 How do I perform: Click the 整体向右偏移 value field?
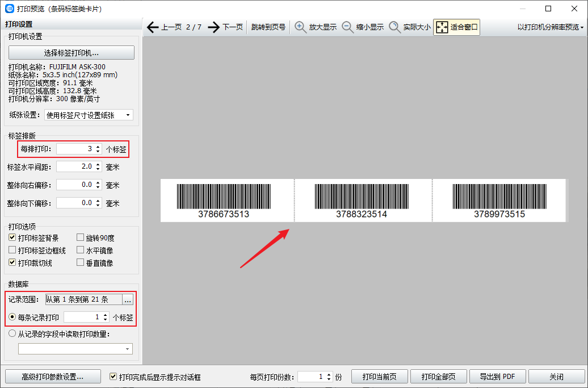[75, 185]
